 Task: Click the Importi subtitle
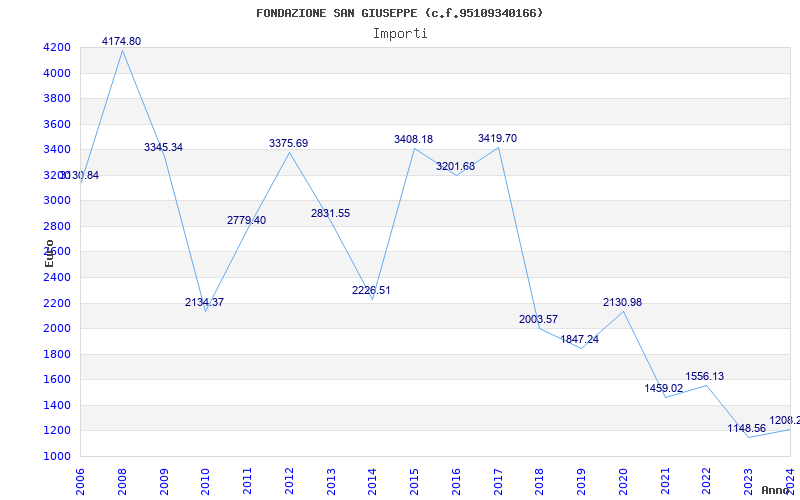400,34
